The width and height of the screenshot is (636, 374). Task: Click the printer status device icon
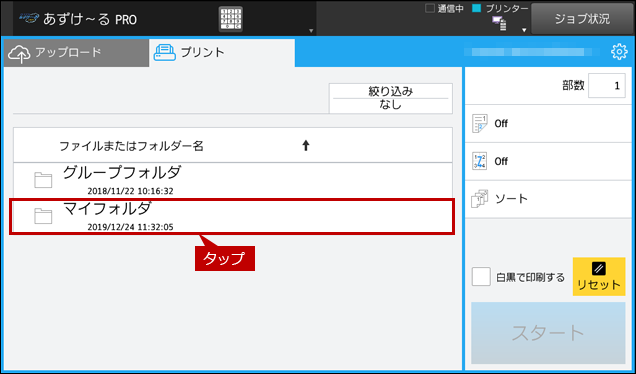[499, 24]
